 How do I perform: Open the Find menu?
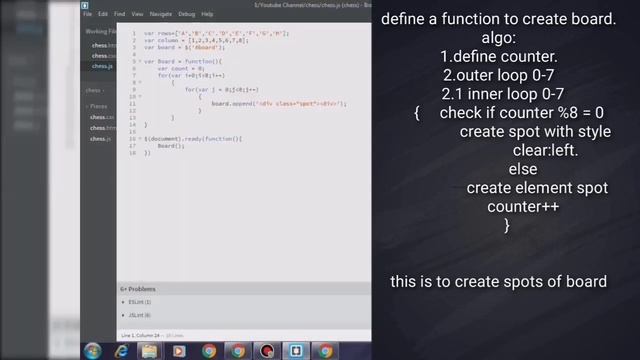point(119,14)
